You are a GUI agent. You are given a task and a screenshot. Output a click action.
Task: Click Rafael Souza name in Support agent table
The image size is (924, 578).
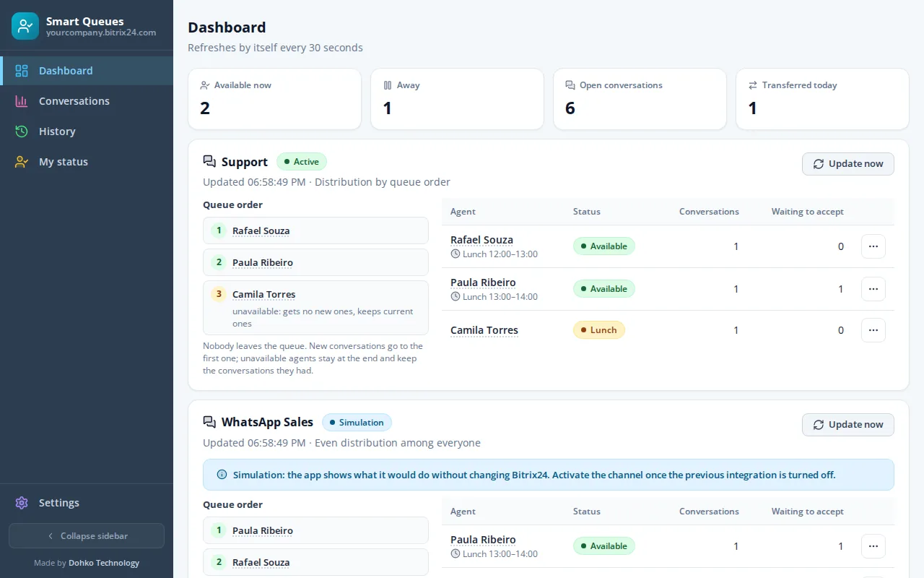click(481, 240)
